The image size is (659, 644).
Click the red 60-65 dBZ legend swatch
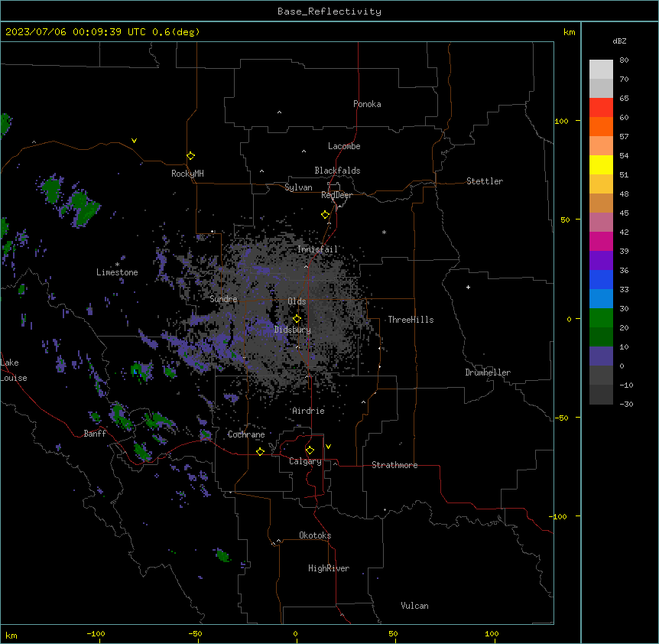click(601, 108)
